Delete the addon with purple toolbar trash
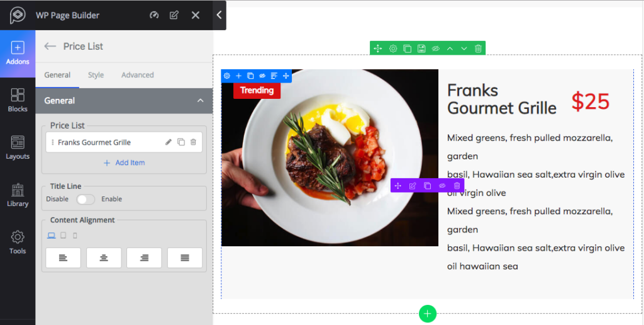 [457, 186]
